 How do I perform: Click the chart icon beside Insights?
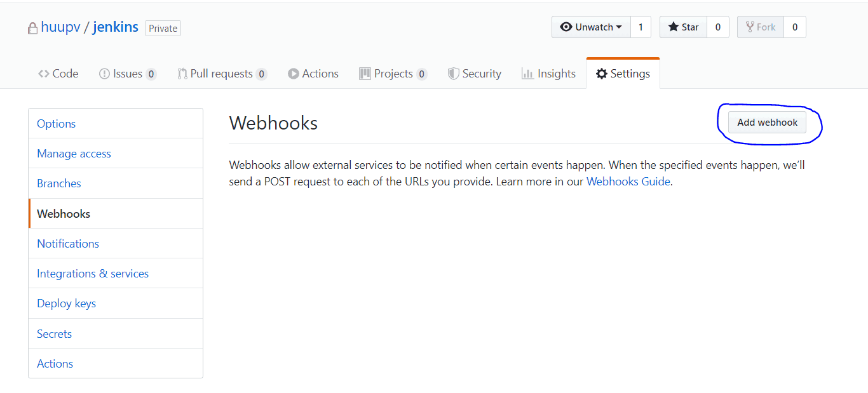pos(528,73)
